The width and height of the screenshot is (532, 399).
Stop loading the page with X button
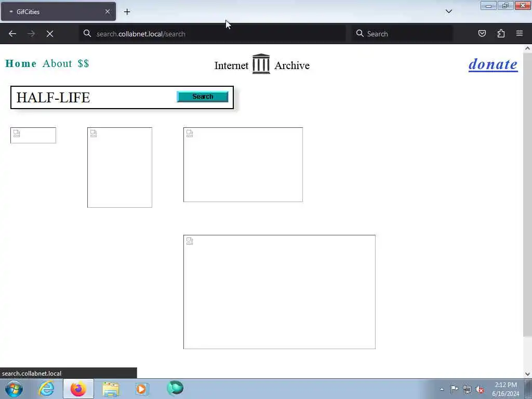(50, 34)
